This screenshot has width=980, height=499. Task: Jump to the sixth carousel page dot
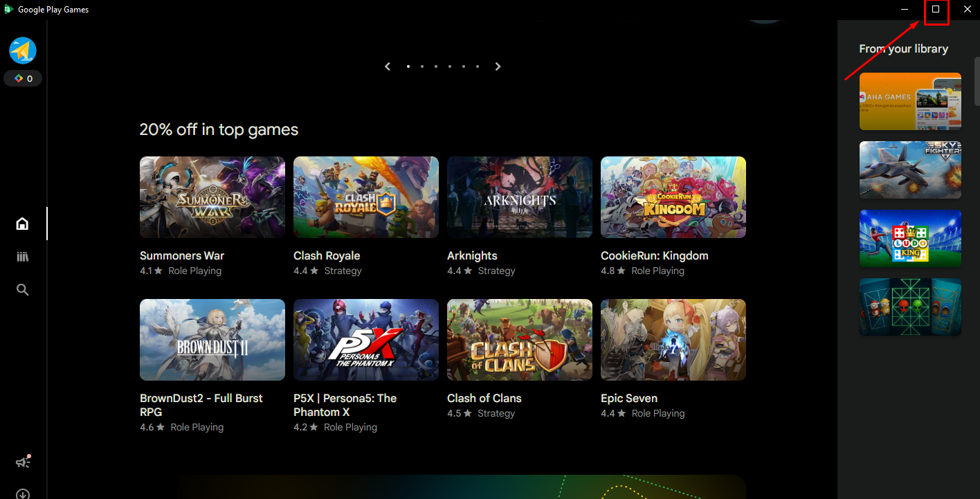click(x=478, y=66)
